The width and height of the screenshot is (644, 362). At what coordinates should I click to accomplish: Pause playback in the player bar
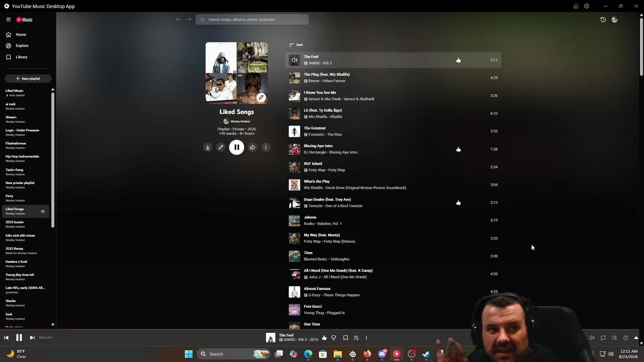(x=19, y=338)
